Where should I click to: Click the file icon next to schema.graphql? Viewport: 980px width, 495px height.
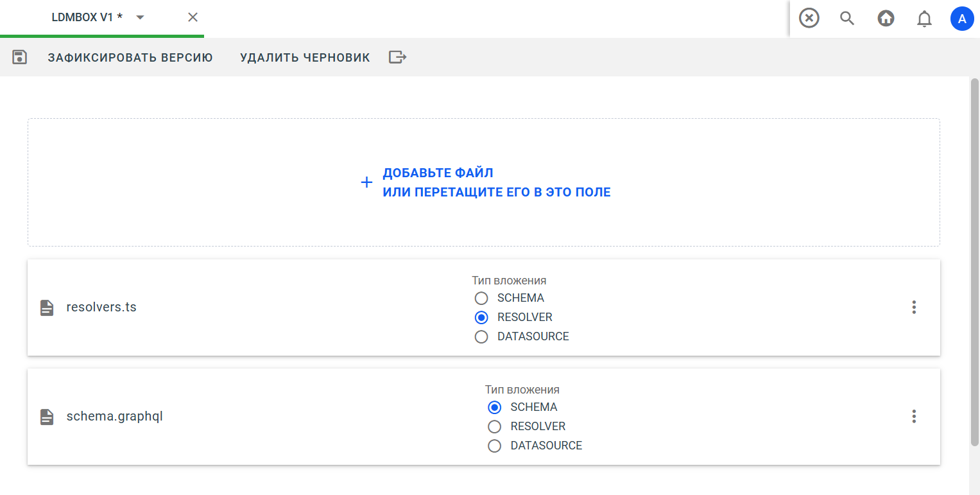click(x=47, y=417)
